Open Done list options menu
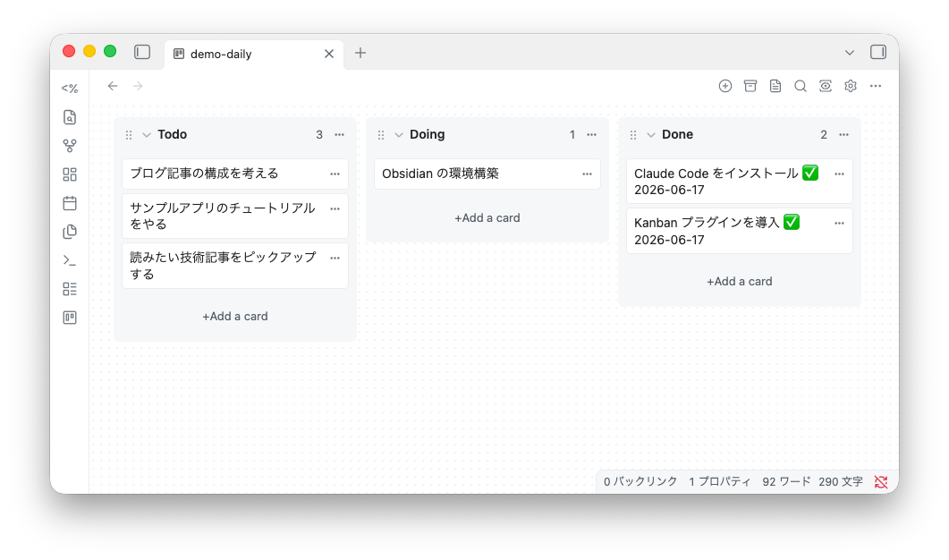The width and height of the screenshot is (949, 560). [x=843, y=134]
